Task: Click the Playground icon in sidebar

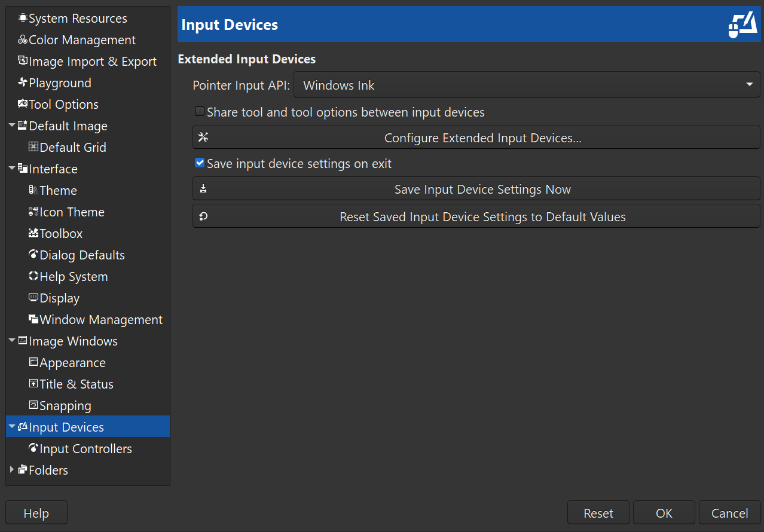Action: pyautogui.click(x=23, y=83)
